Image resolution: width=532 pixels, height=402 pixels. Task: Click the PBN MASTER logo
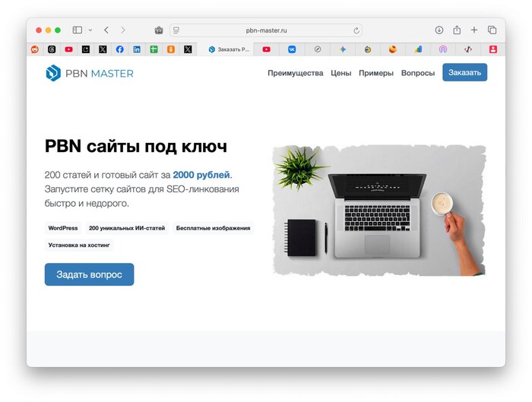point(90,73)
